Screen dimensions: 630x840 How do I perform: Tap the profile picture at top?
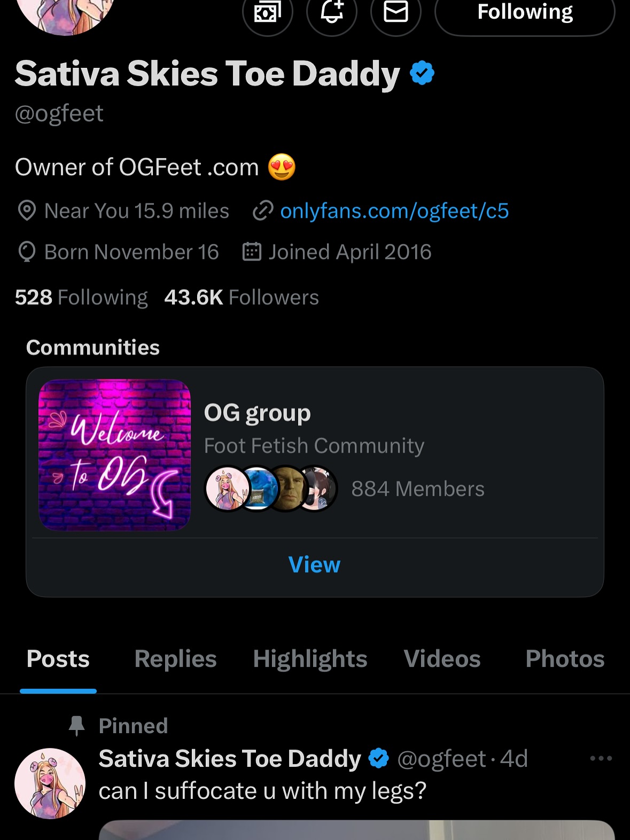point(66,13)
